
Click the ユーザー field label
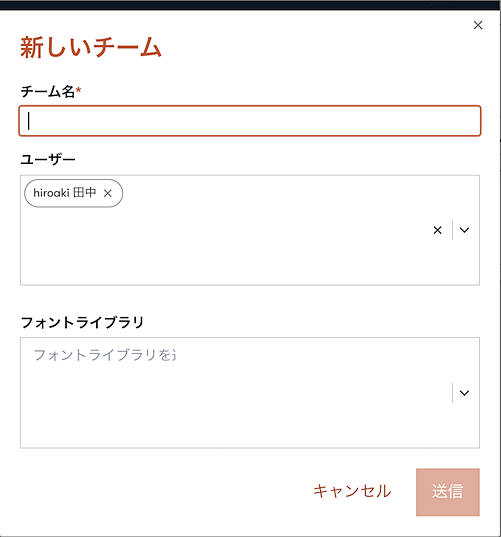click(x=48, y=159)
